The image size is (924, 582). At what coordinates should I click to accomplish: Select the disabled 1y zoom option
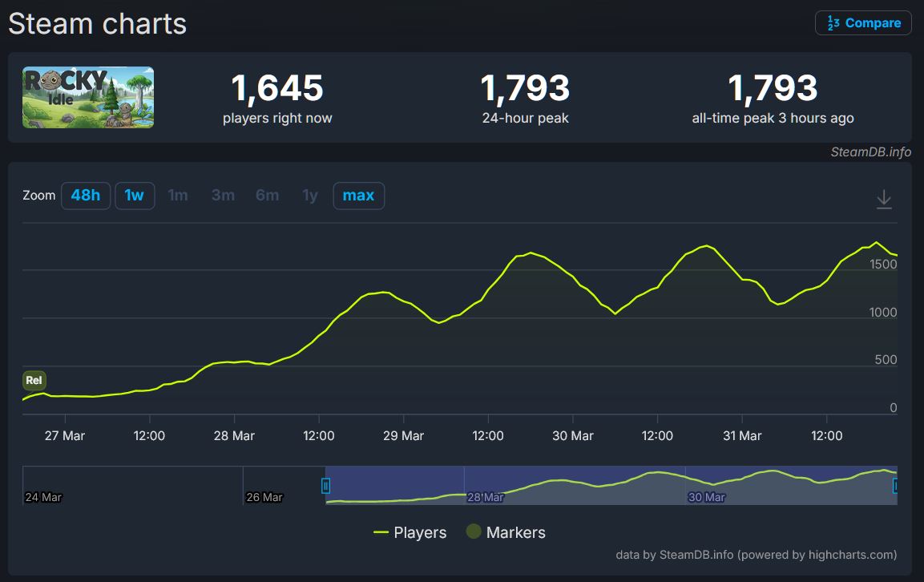pyautogui.click(x=310, y=196)
